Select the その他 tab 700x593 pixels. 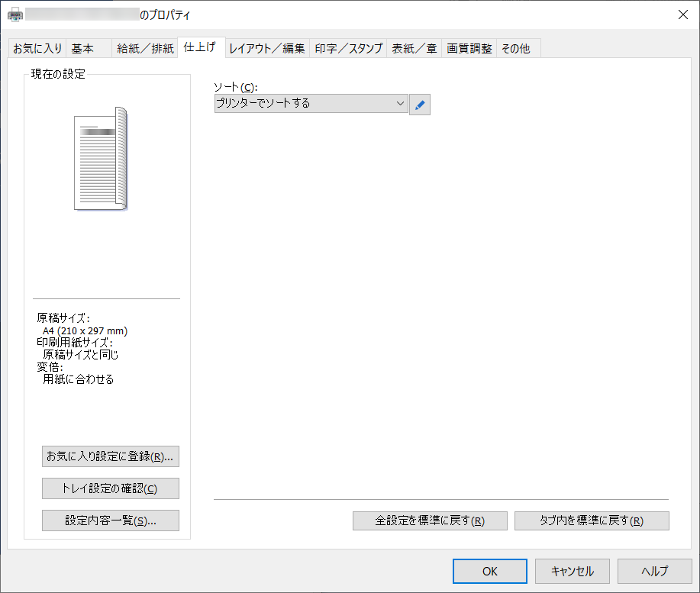[x=515, y=49]
